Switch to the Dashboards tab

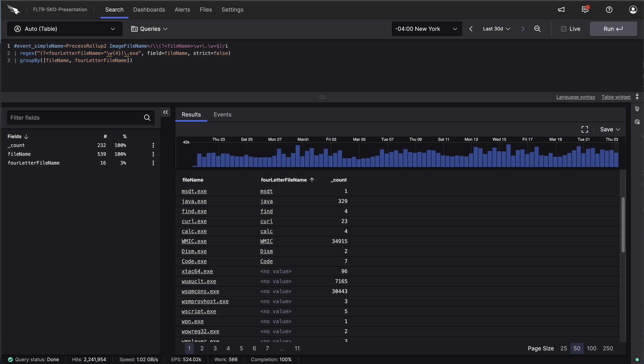[149, 9]
